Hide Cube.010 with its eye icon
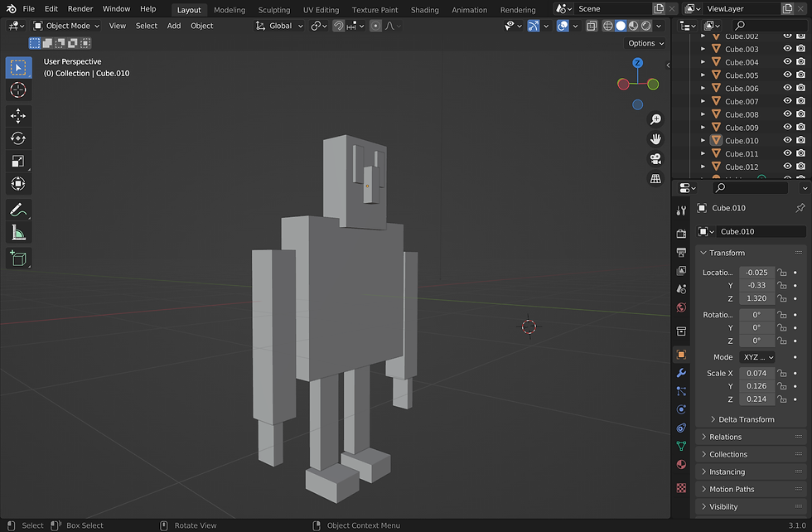Image resolution: width=812 pixels, height=532 pixels. click(x=787, y=140)
